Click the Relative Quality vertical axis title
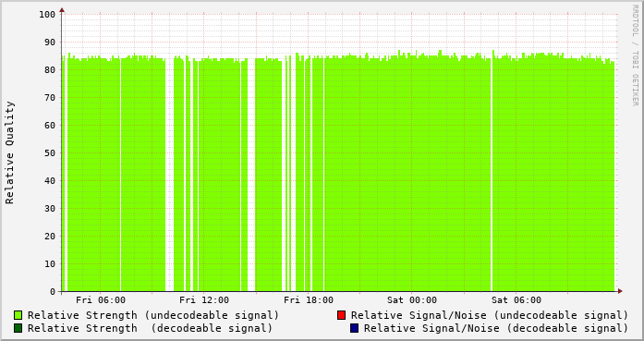 (x=9, y=152)
